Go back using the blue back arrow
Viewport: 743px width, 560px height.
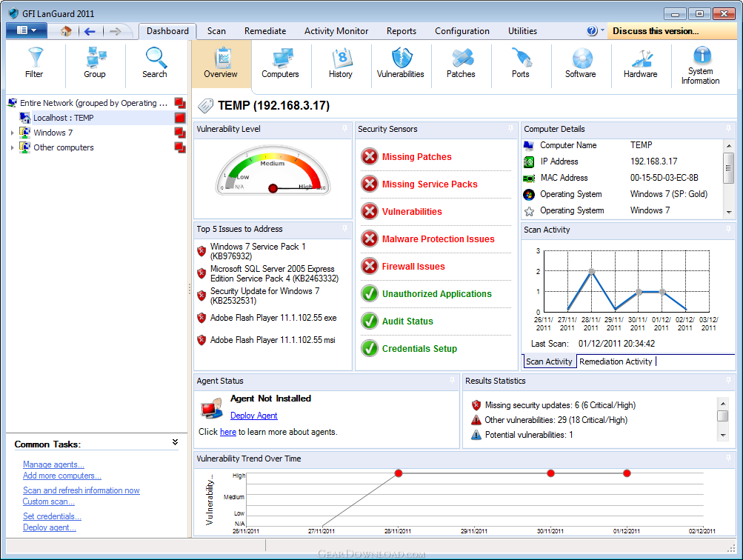[90, 31]
